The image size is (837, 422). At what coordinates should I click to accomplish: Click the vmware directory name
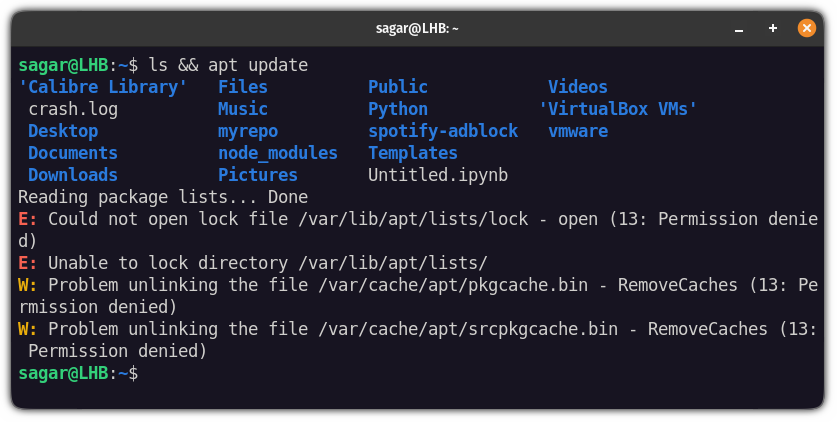point(578,131)
